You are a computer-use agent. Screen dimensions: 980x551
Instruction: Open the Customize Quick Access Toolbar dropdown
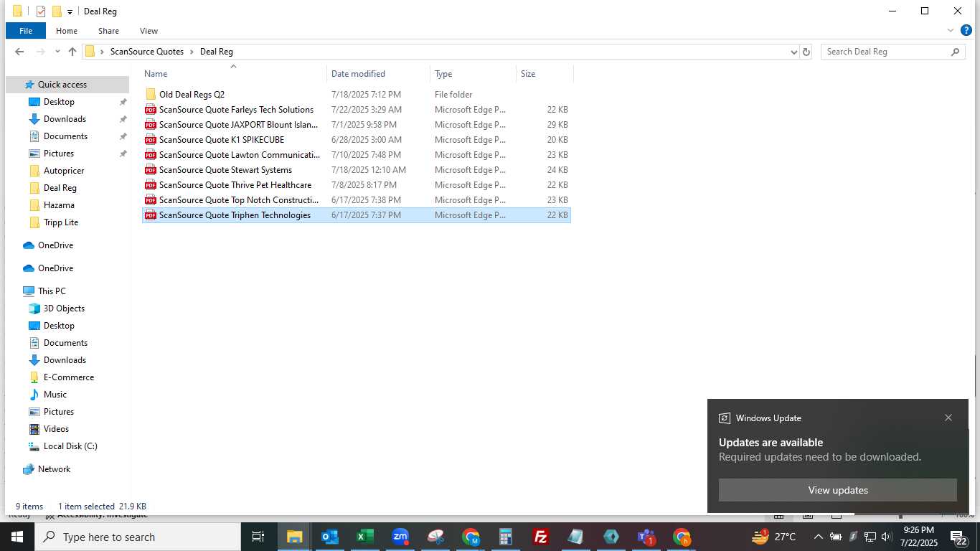70,12
